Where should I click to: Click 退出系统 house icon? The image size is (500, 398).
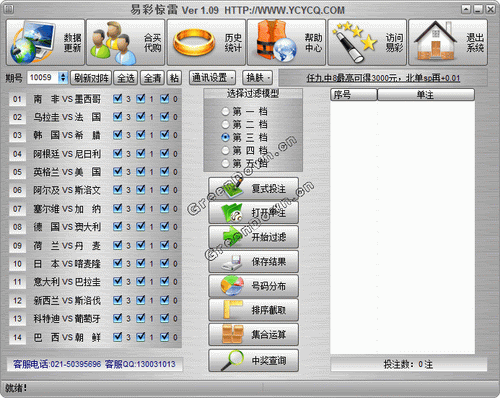[448, 42]
